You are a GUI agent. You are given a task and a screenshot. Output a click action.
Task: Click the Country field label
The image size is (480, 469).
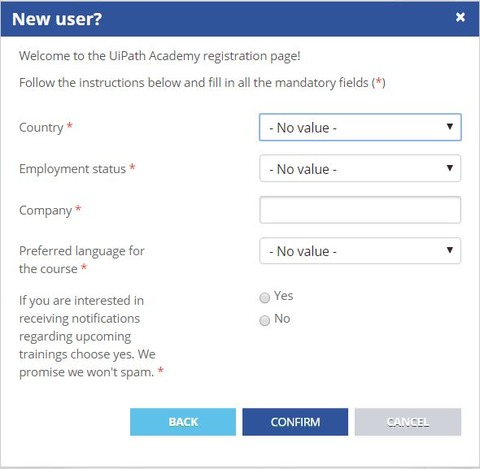coord(41,128)
